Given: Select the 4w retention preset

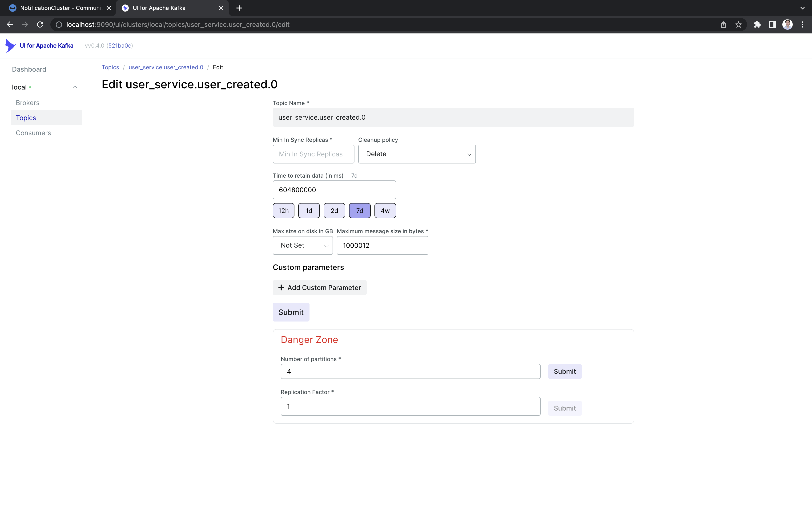Looking at the screenshot, I should pos(385,211).
